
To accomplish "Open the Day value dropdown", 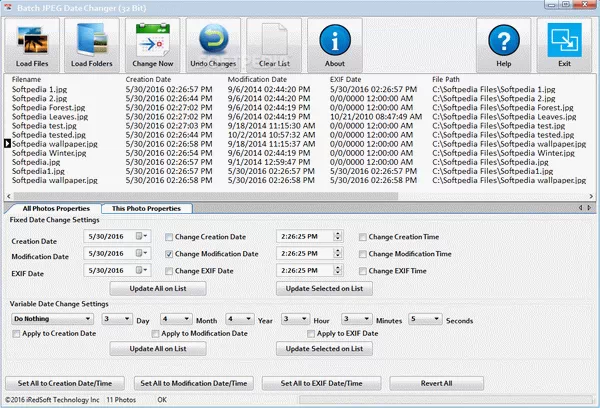I will click(x=117, y=319).
